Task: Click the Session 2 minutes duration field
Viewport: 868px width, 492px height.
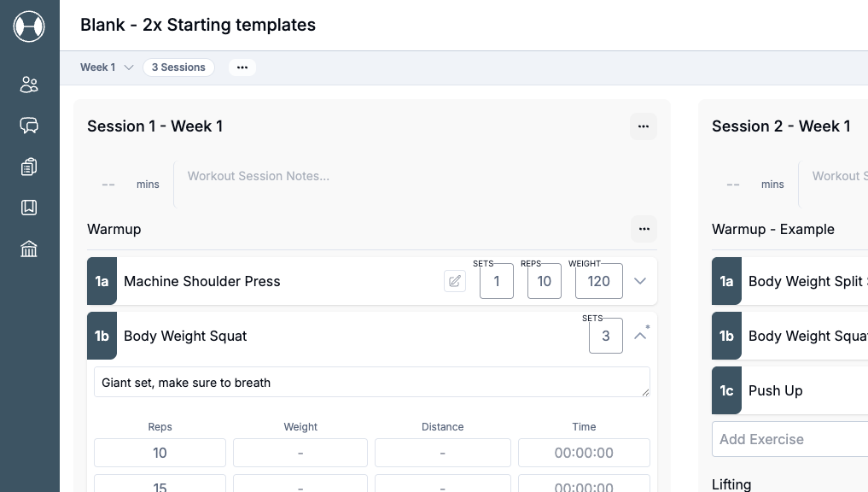Action: [x=733, y=184]
